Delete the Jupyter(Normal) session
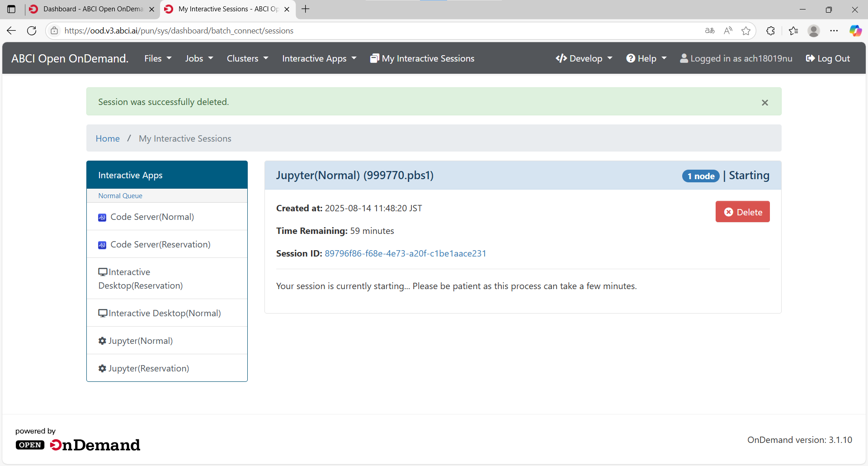The width and height of the screenshot is (868, 466). click(x=743, y=212)
